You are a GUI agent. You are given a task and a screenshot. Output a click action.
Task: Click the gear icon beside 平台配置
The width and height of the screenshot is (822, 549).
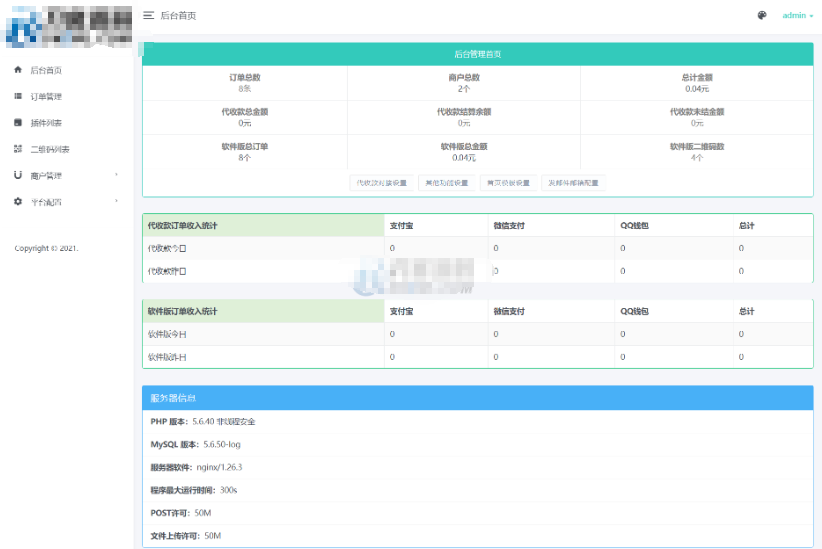click(x=18, y=202)
